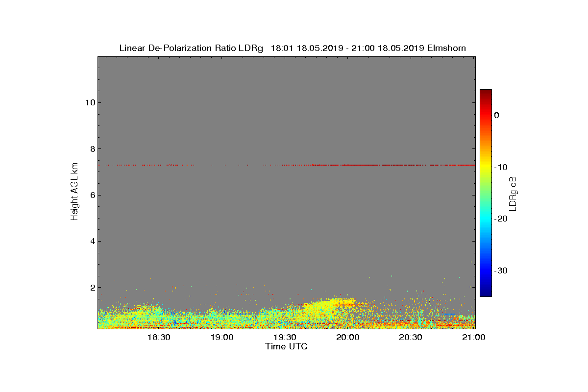588x392 pixels.
Task: Click the 19:30 time tick label
Action: [x=285, y=338]
